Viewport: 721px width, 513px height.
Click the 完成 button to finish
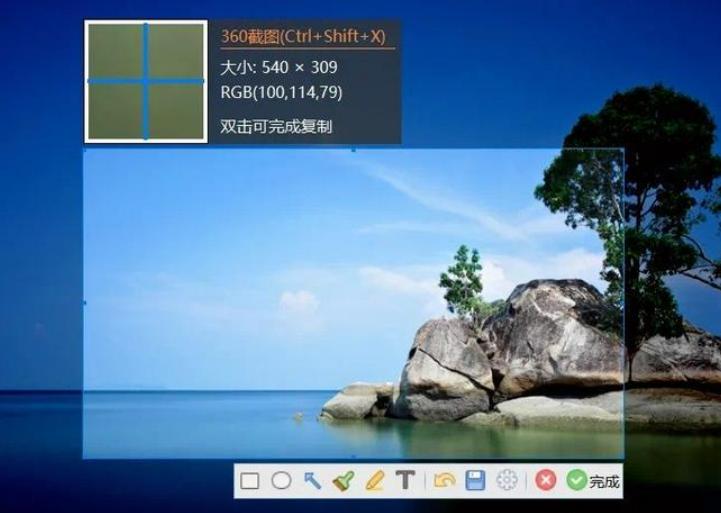[593, 481]
